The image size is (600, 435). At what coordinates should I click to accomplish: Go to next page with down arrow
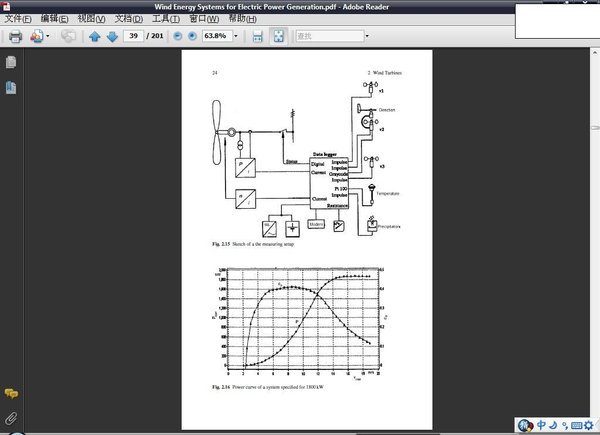click(x=111, y=36)
